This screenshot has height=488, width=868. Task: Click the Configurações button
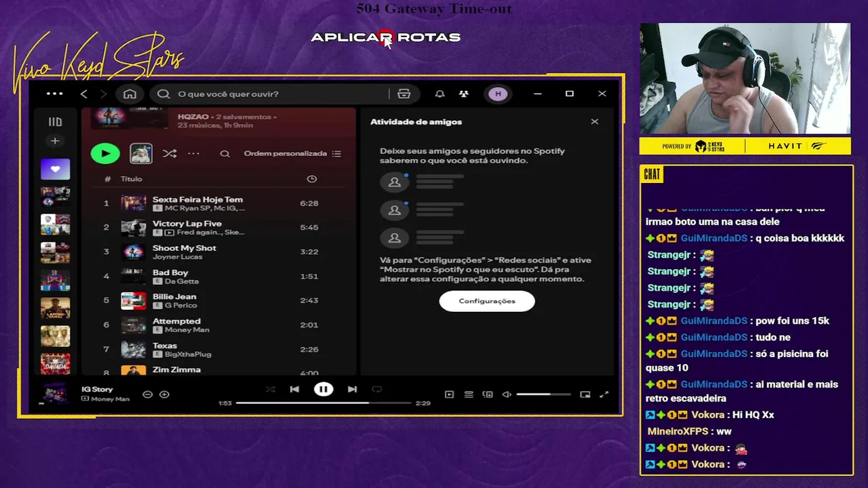pos(487,301)
